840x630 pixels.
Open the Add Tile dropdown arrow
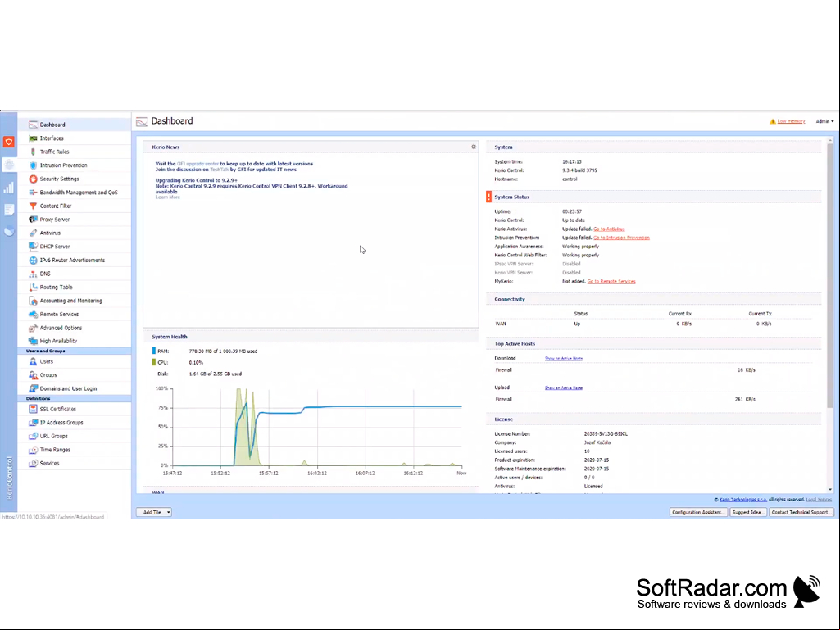(168, 512)
